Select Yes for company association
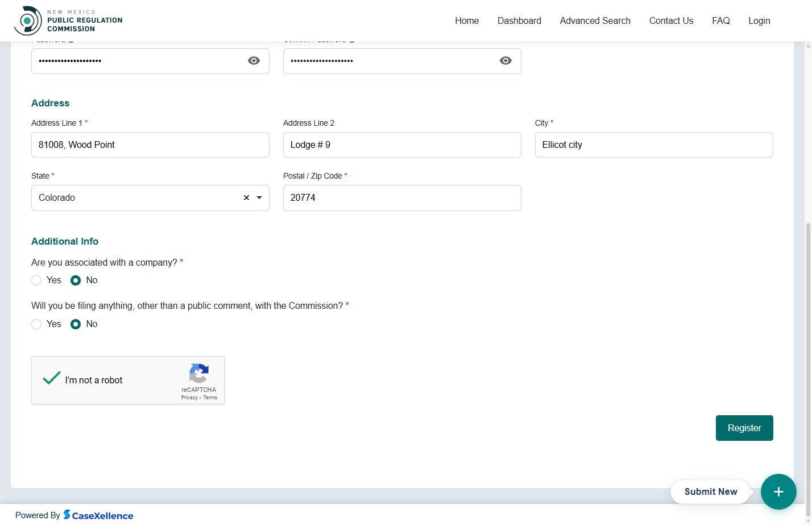This screenshot has height=525, width=812. [x=36, y=280]
